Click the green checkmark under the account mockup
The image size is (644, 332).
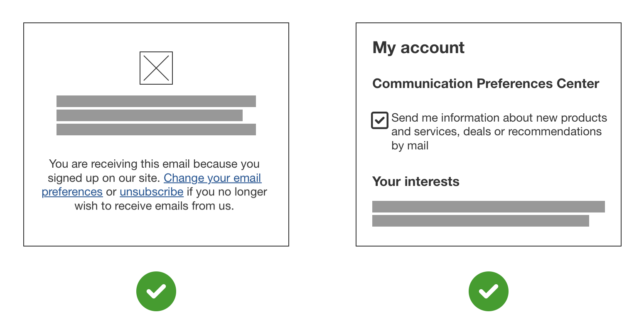point(488,291)
